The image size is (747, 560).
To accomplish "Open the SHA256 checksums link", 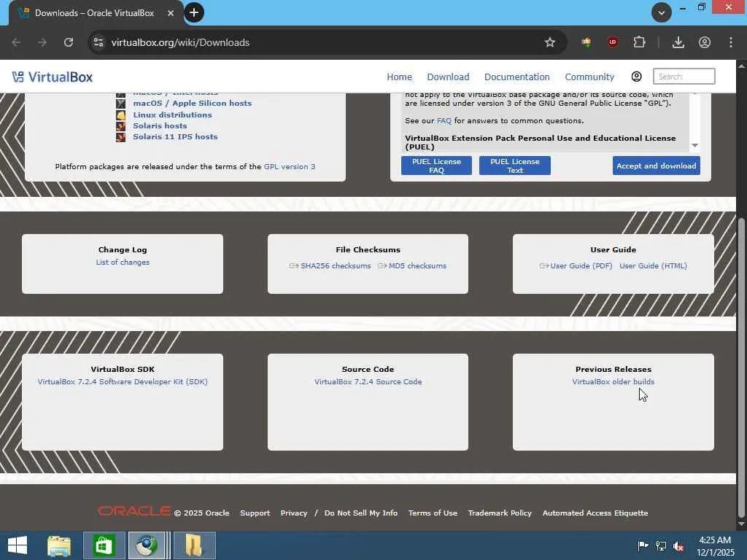I will click(336, 265).
